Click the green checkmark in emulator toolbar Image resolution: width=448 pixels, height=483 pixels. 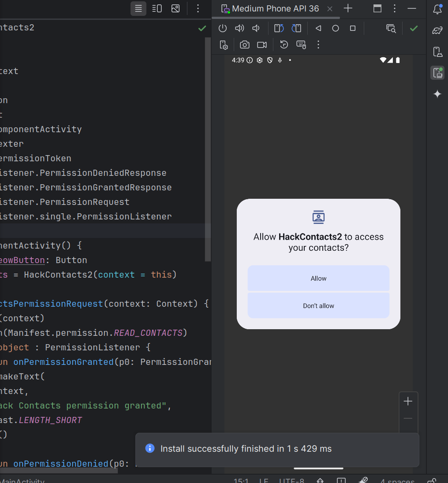pyautogui.click(x=414, y=28)
